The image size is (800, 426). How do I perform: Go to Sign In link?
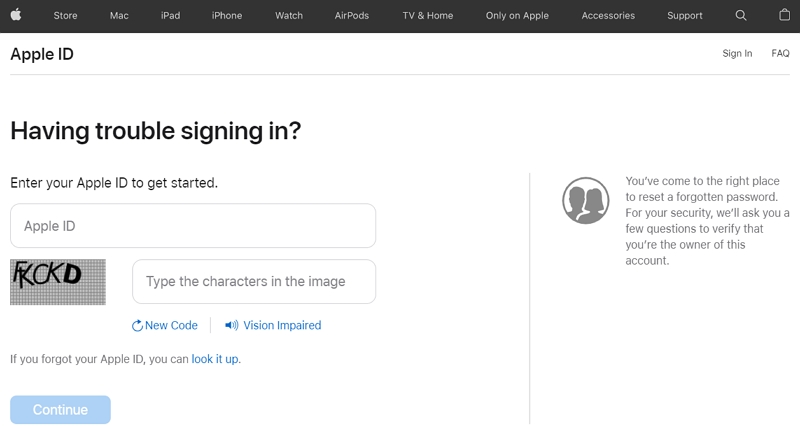[737, 53]
